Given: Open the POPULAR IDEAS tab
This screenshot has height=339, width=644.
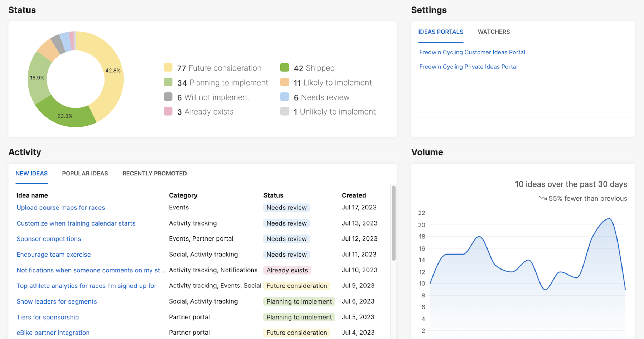Looking at the screenshot, I should 85,173.
